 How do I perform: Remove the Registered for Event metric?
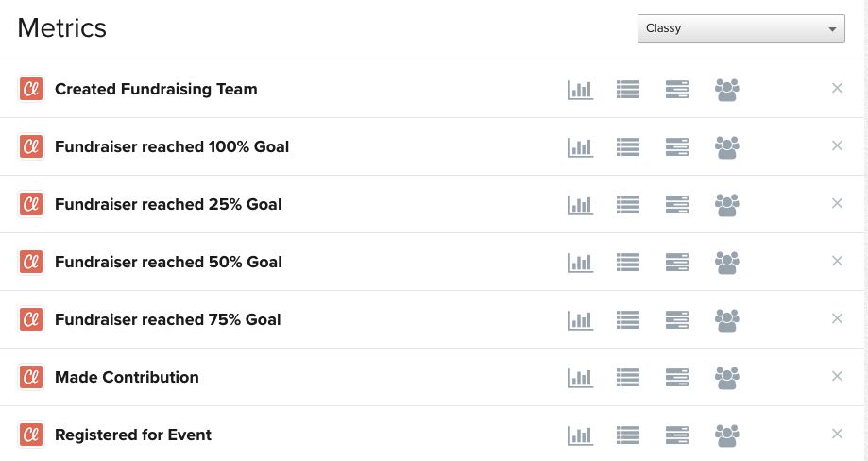837,434
